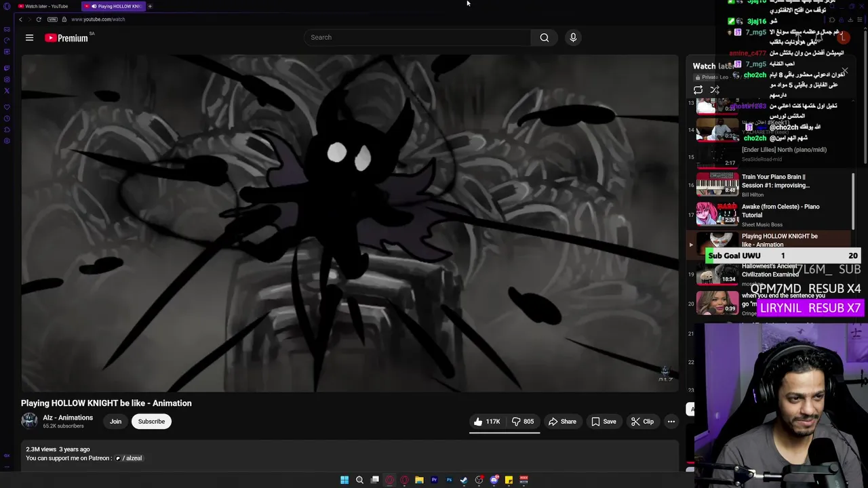The height and width of the screenshot is (488, 868).
Task: Create a Clip of this video
Action: coord(642,422)
